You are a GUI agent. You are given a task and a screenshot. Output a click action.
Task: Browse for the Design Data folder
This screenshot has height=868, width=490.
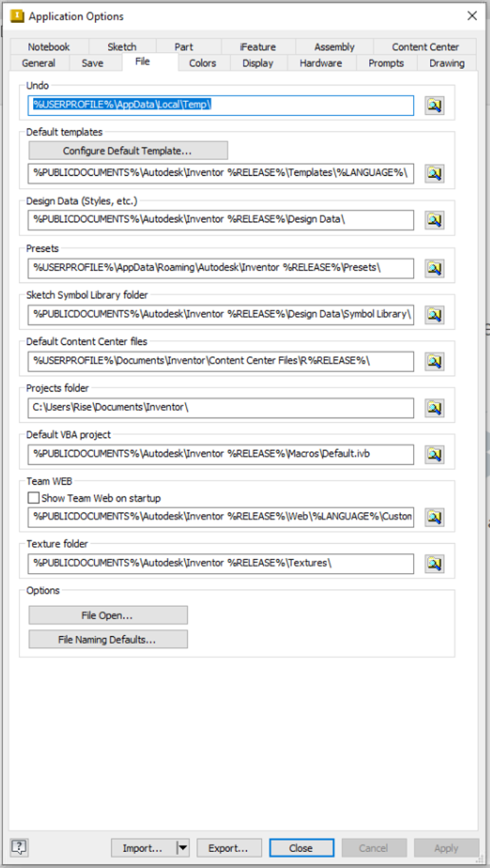coord(434,220)
